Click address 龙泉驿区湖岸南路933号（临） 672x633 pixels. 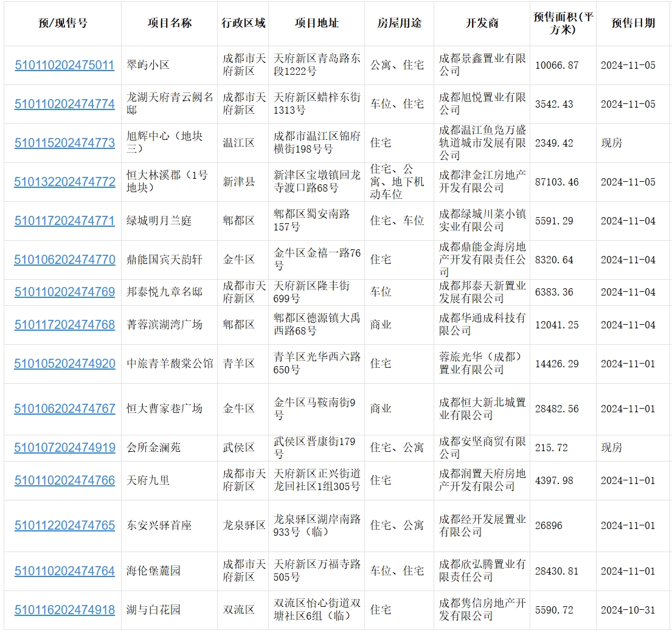click(317, 525)
